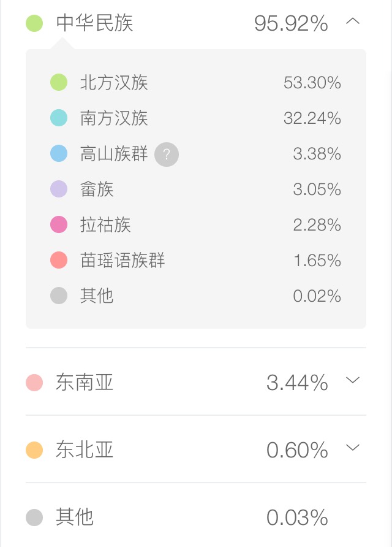Select the 东南亚 row label
Viewport: 392px width, 547px height.
click(x=85, y=382)
